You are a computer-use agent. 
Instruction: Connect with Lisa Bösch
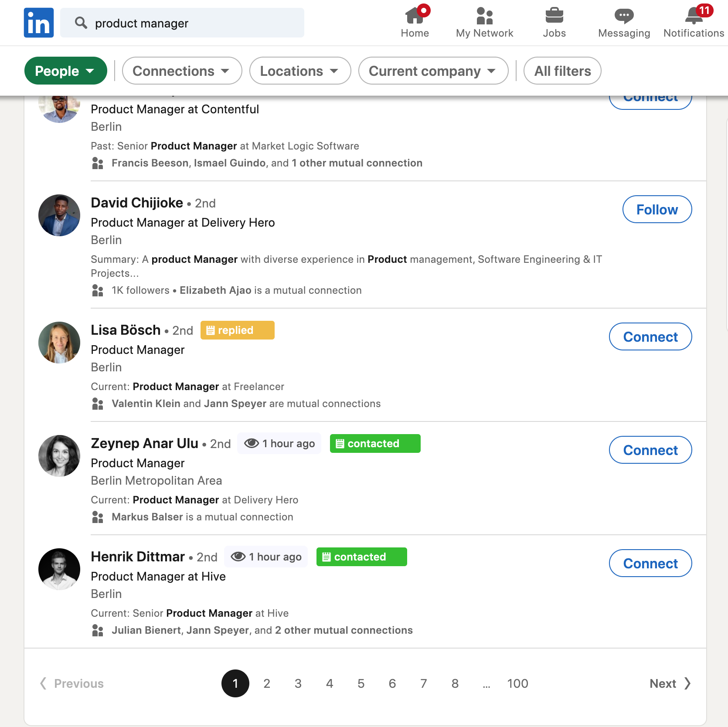click(x=650, y=336)
